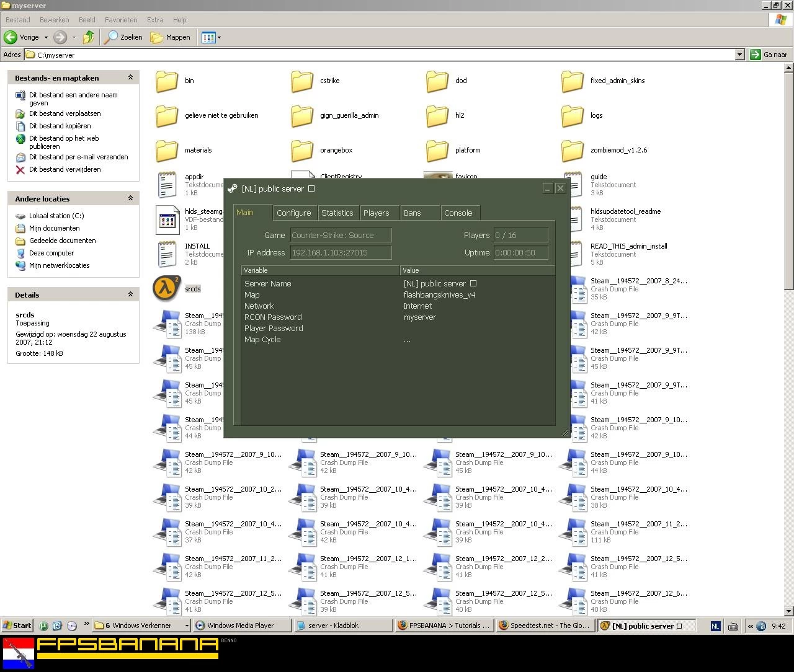Image resolution: width=794 pixels, height=672 pixels.
Task: Switch to Windows Media Player taskbar button
Action: point(241,626)
